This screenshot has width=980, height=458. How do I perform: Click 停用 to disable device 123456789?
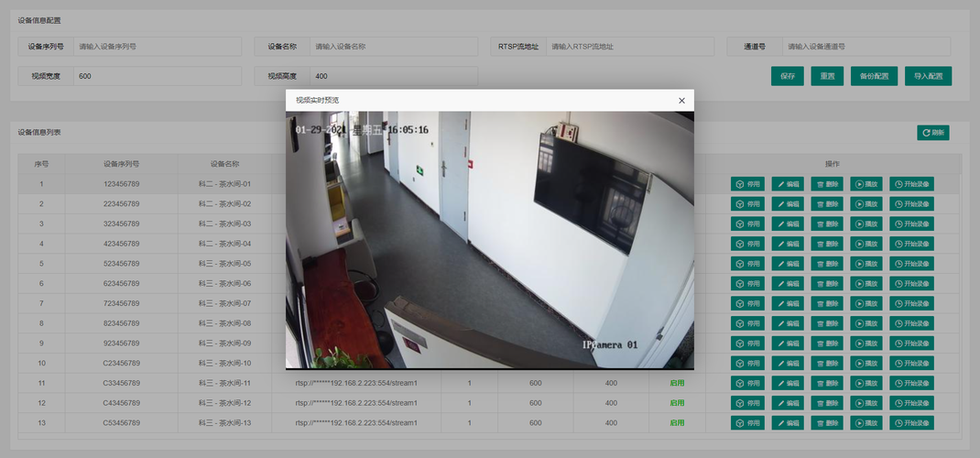[x=747, y=183]
